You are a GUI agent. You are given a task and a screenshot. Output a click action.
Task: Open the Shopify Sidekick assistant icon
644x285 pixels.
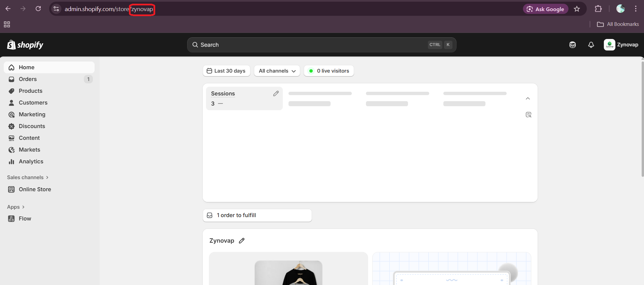(x=573, y=45)
